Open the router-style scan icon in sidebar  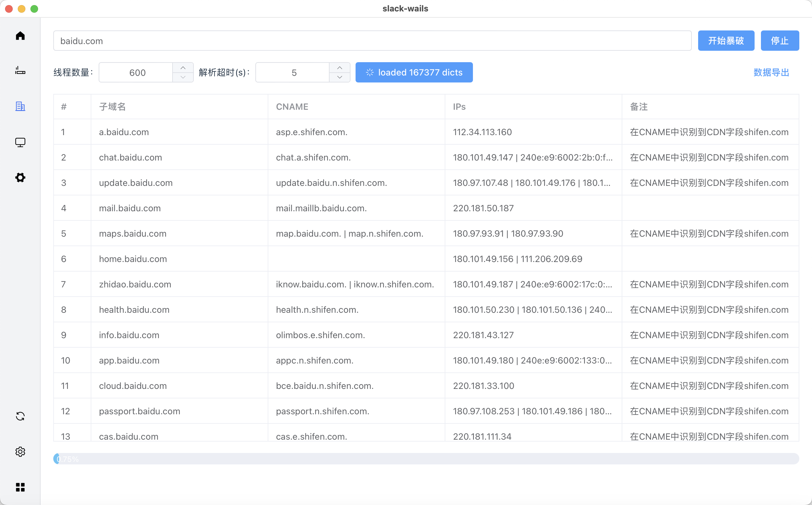(x=20, y=70)
